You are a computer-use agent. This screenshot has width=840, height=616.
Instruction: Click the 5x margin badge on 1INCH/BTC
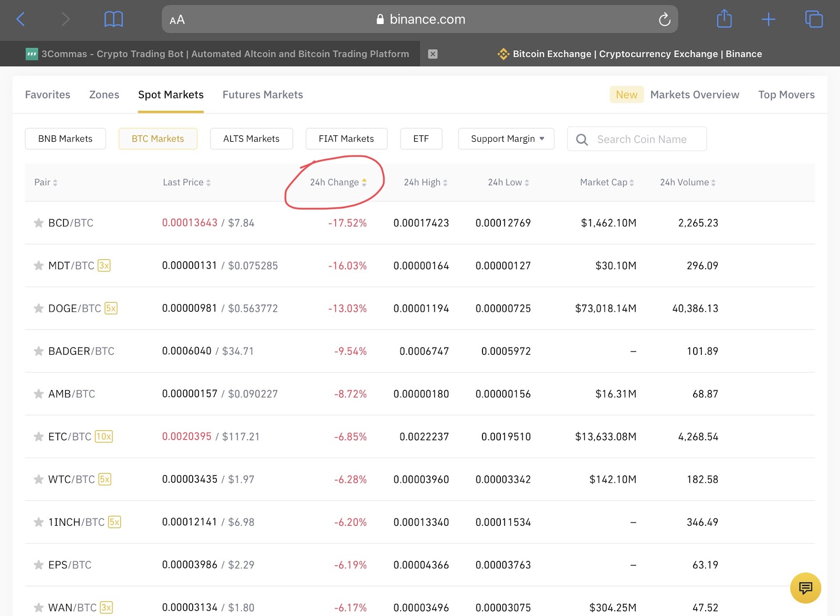(x=114, y=522)
